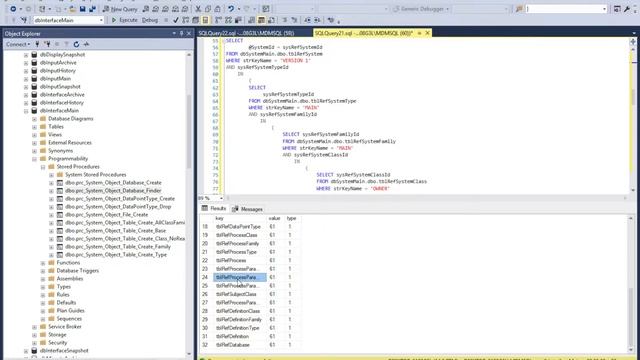Display the estimated execution plan
Image resolution: width=640 pixels, height=360 pixels.
point(186,20)
